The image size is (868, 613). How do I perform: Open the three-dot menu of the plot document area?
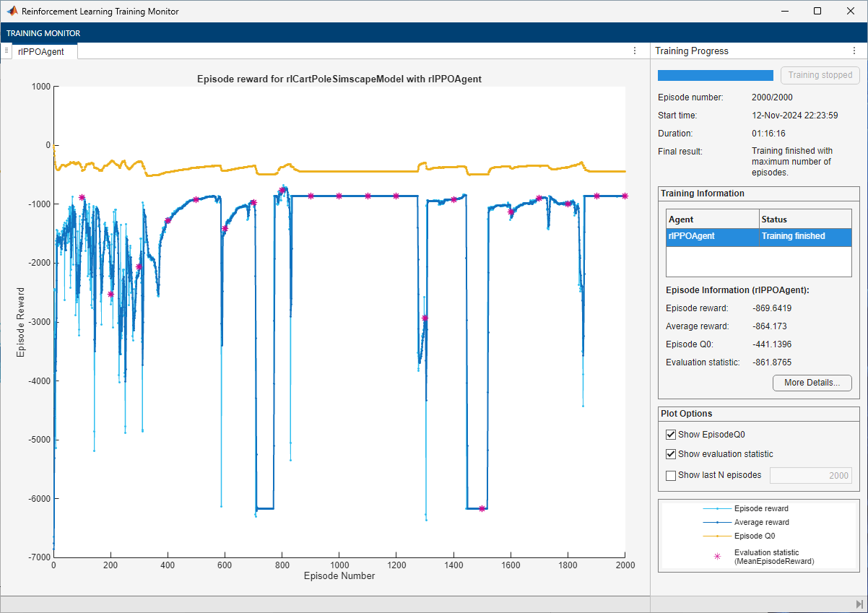(x=634, y=51)
